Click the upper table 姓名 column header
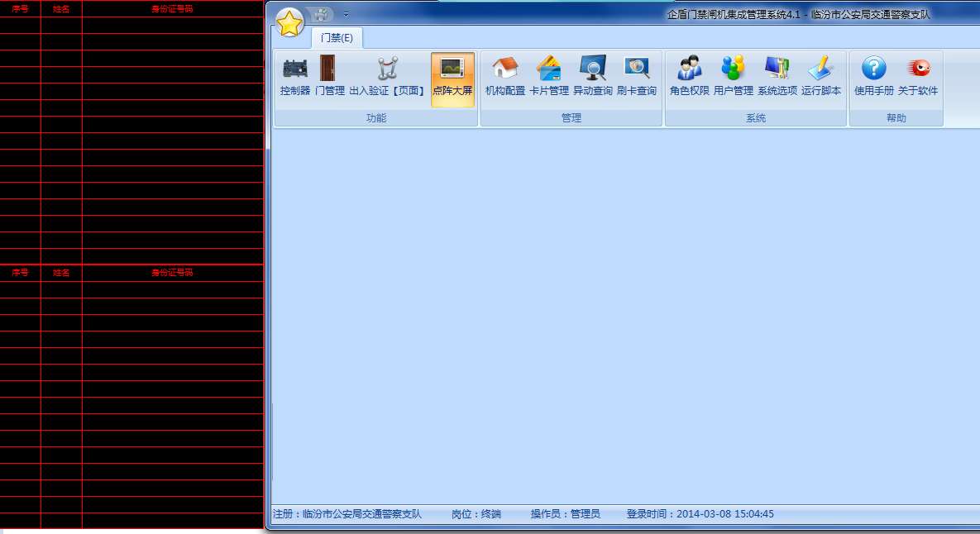 [x=61, y=9]
